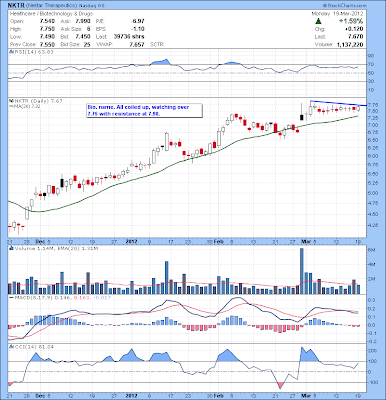Click the High value 7.750
The image size is (386, 400).
47,29
